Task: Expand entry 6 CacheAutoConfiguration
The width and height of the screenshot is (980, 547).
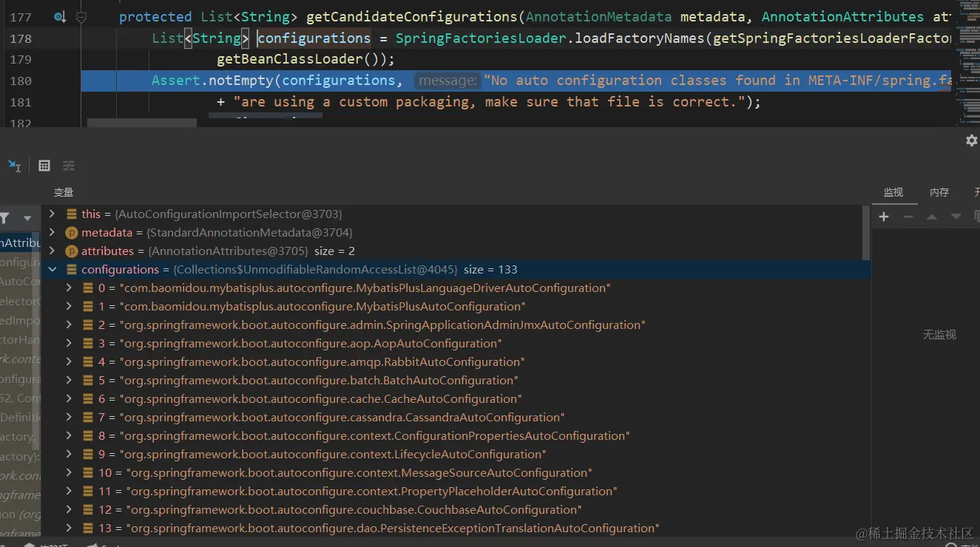Action: 69,399
